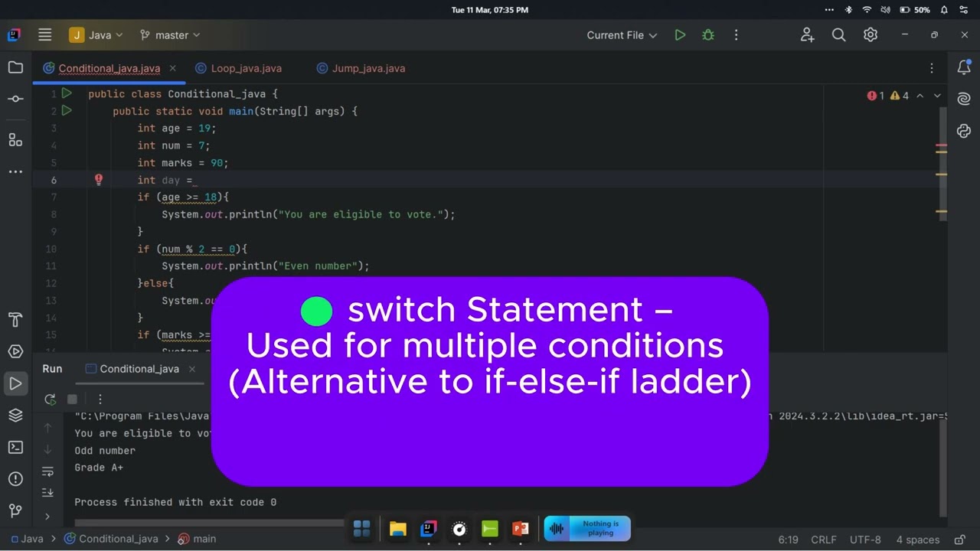Click run gutter icon for main method

(67, 111)
